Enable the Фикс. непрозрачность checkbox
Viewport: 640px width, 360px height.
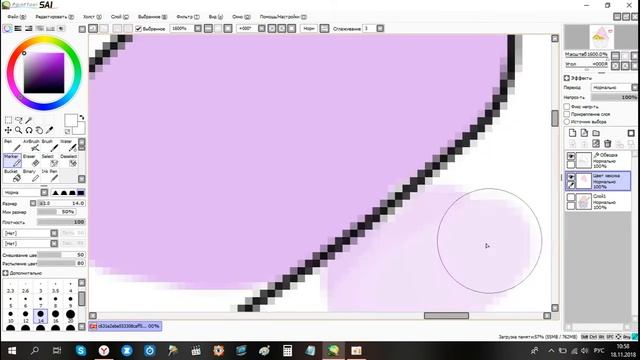coord(567,106)
